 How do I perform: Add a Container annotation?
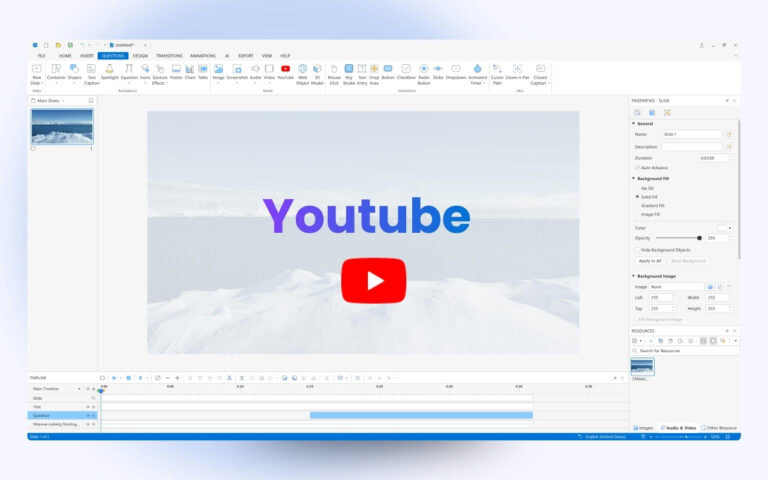(56, 72)
